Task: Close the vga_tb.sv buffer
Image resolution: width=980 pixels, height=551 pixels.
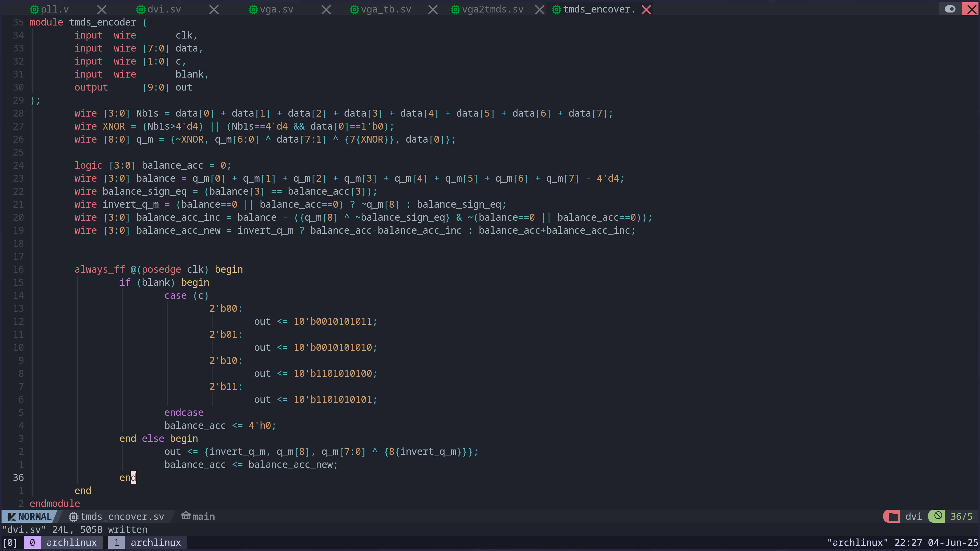Action: tap(433, 9)
